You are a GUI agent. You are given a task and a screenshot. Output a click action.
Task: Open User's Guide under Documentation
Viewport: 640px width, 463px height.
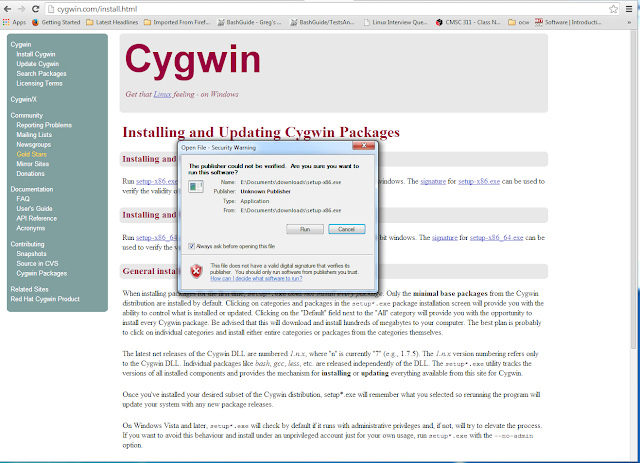click(x=34, y=209)
